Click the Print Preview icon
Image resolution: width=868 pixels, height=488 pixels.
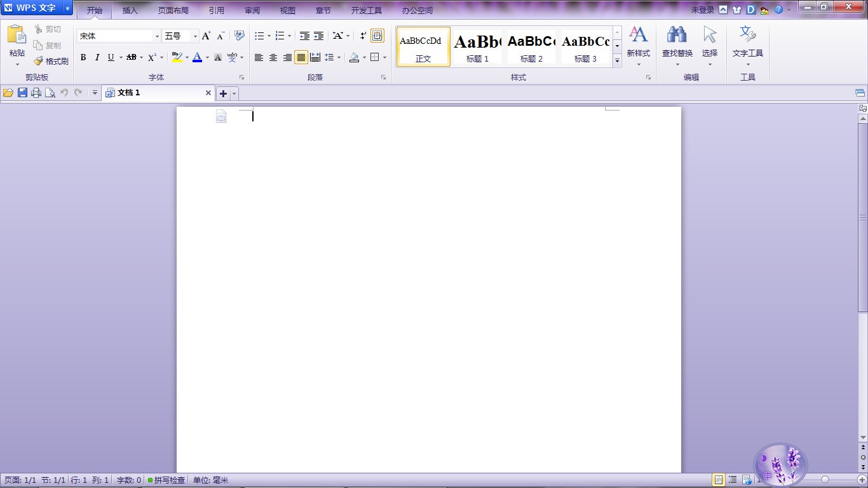click(50, 93)
